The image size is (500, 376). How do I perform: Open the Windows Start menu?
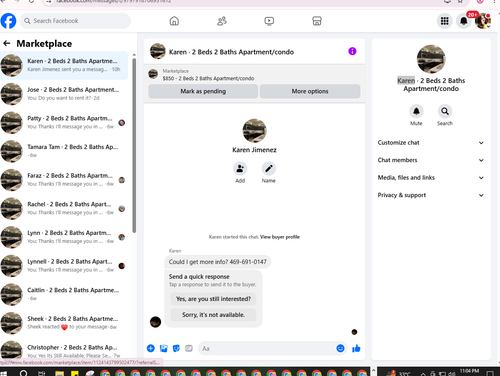coord(4,373)
